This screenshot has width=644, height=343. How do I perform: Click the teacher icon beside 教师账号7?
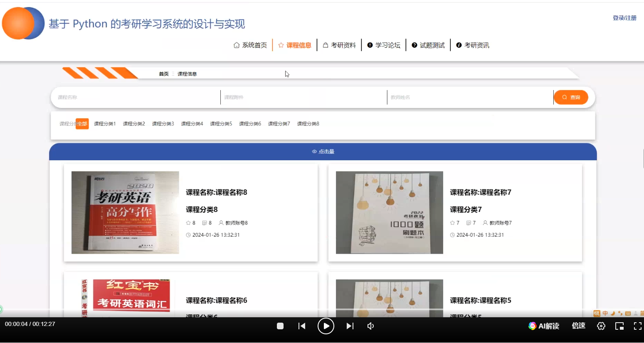coord(485,223)
